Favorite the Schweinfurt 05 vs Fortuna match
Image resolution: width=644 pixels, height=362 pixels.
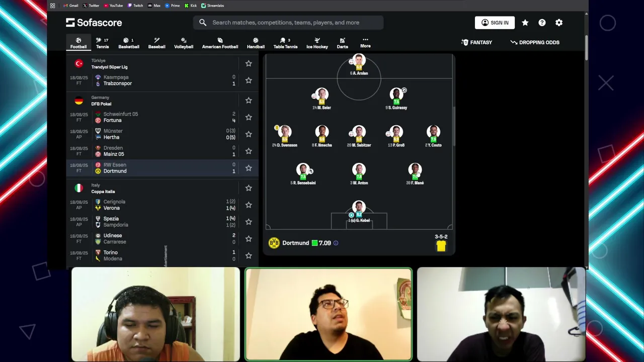coord(249,117)
